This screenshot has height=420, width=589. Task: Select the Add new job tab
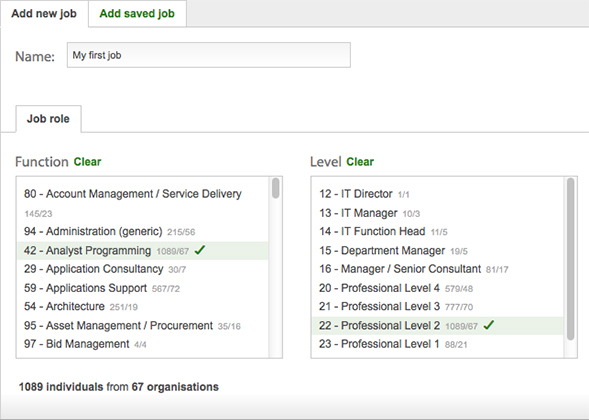[44, 14]
